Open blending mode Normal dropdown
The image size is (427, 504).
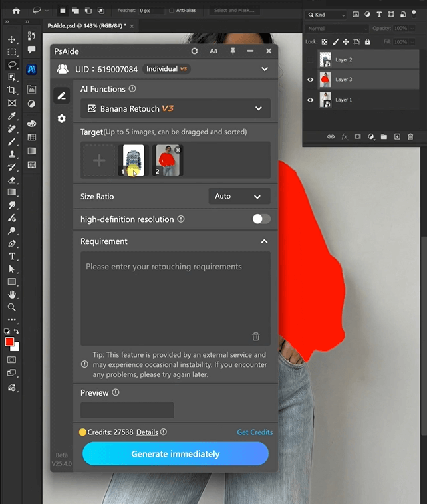337,29
